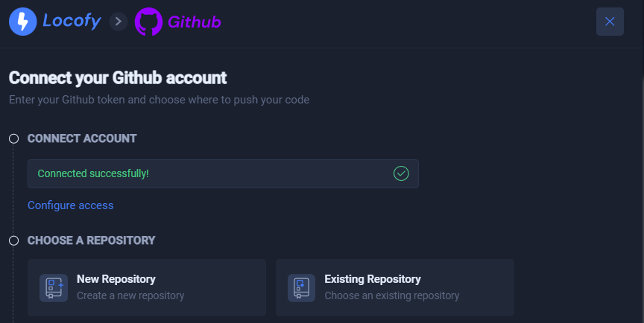Click the Locofy brand text
The width and height of the screenshot is (644, 323).
pos(72,21)
